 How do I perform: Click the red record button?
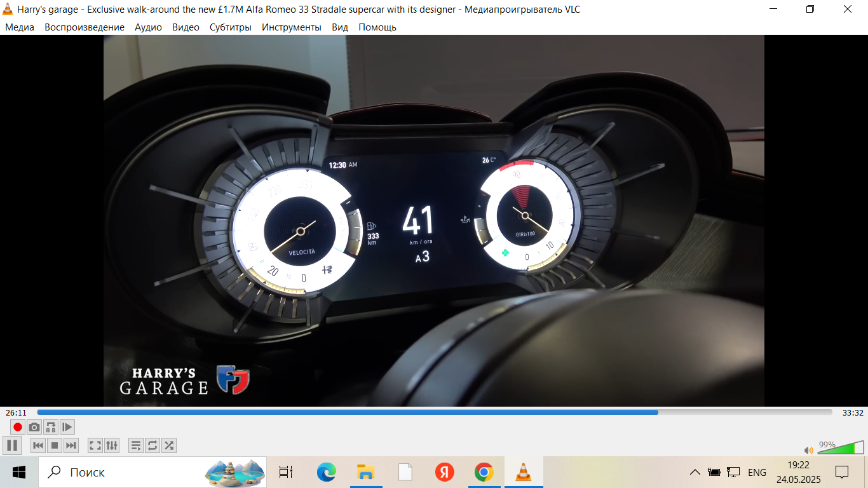coord(18,427)
